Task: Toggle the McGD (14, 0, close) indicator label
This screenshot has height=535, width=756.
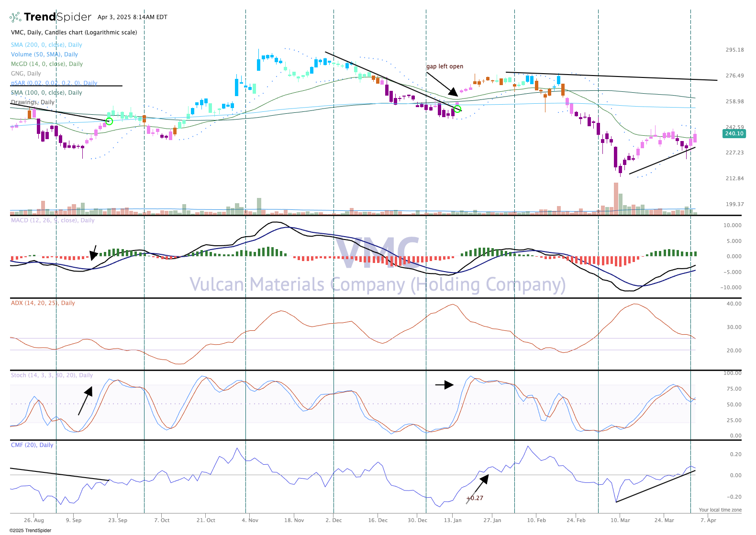Action: 47,64
